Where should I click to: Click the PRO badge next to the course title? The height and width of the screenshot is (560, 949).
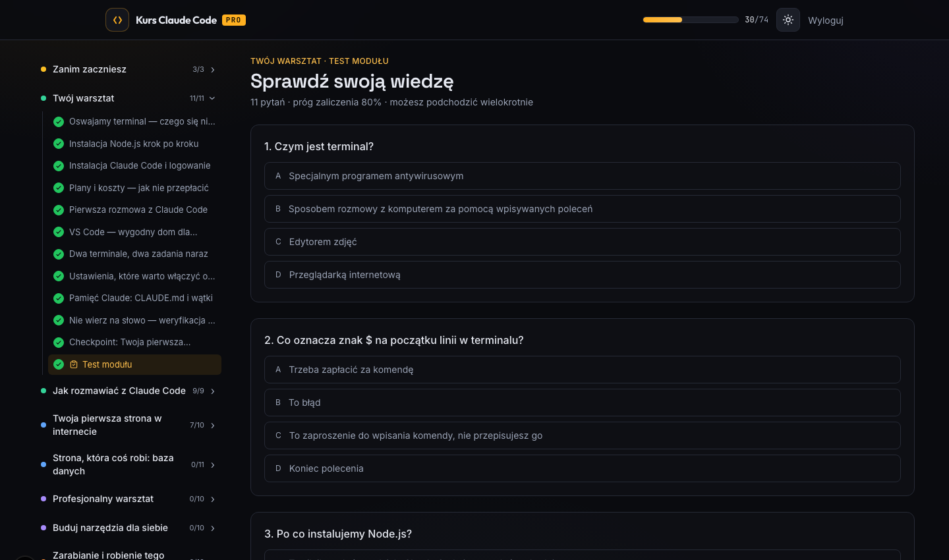coord(234,20)
